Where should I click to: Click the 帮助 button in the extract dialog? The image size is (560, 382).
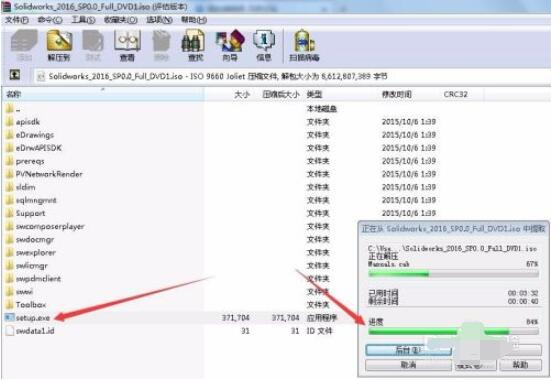[520, 365]
